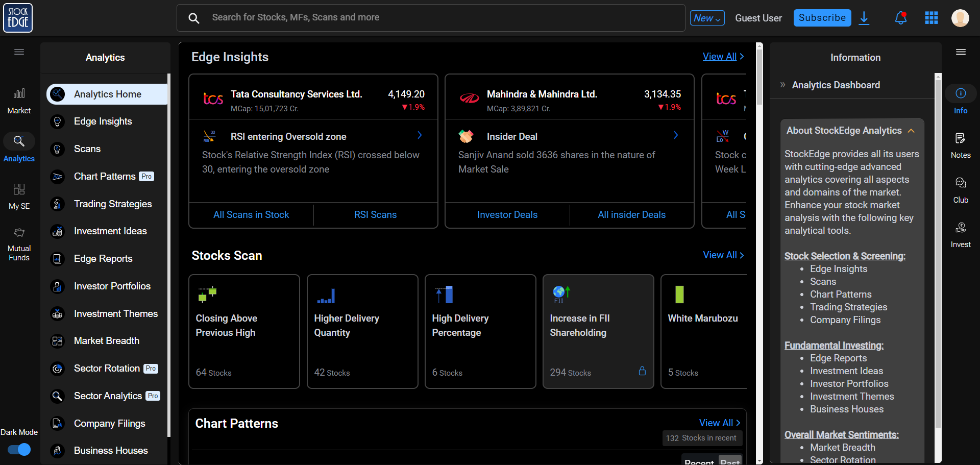980x465 pixels.
Task: Click Overall Market Sentiments heading
Action: [842, 435]
